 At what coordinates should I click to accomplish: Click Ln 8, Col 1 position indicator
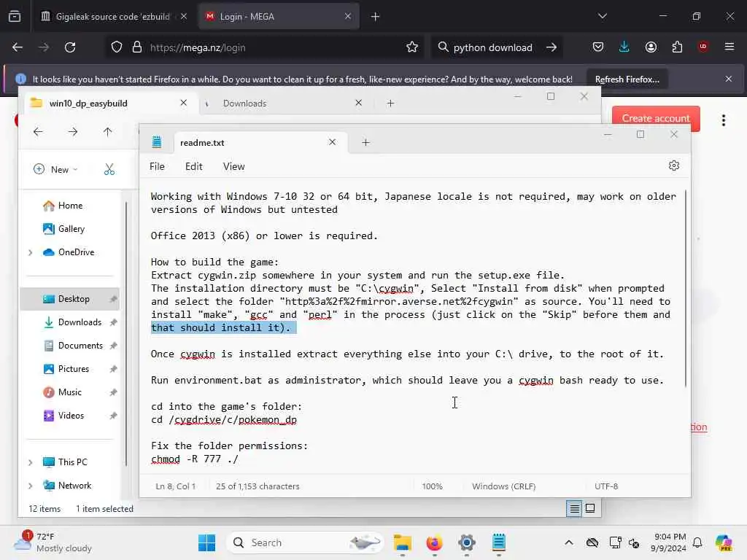(x=175, y=486)
